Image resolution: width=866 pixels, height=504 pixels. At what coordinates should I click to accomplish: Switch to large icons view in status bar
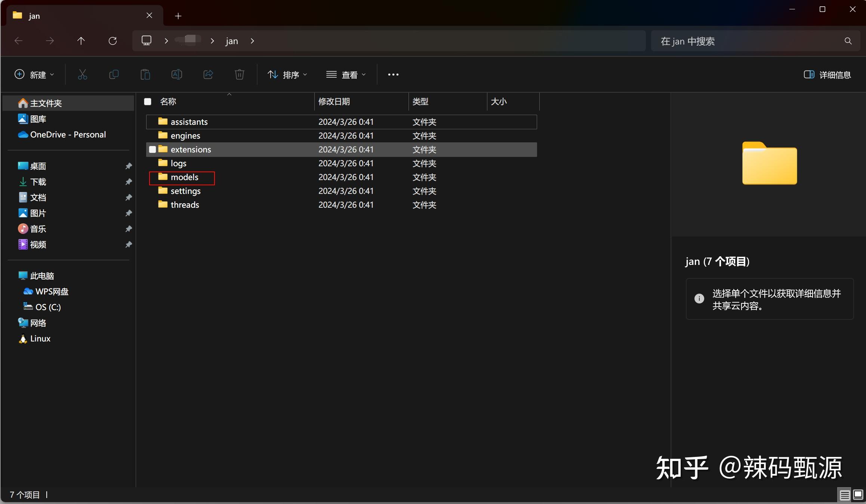[x=857, y=495]
